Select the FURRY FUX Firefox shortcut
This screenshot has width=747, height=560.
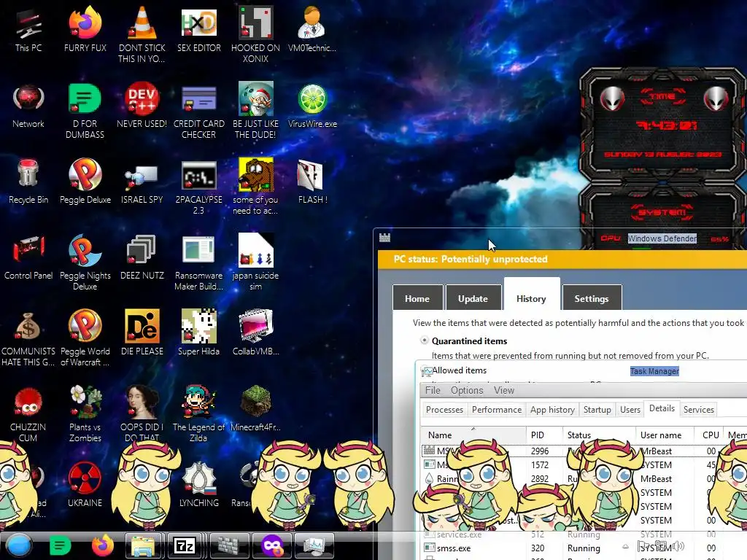point(85,31)
